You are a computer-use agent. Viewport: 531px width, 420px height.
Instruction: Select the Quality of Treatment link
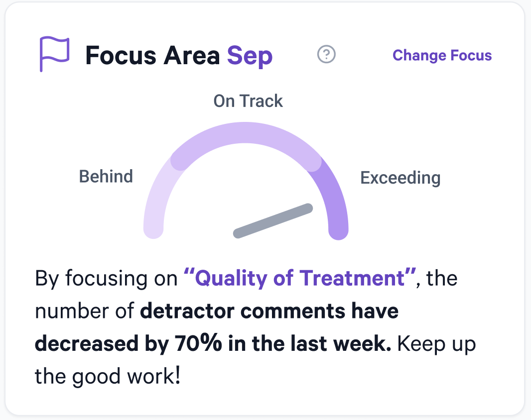coord(300,278)
